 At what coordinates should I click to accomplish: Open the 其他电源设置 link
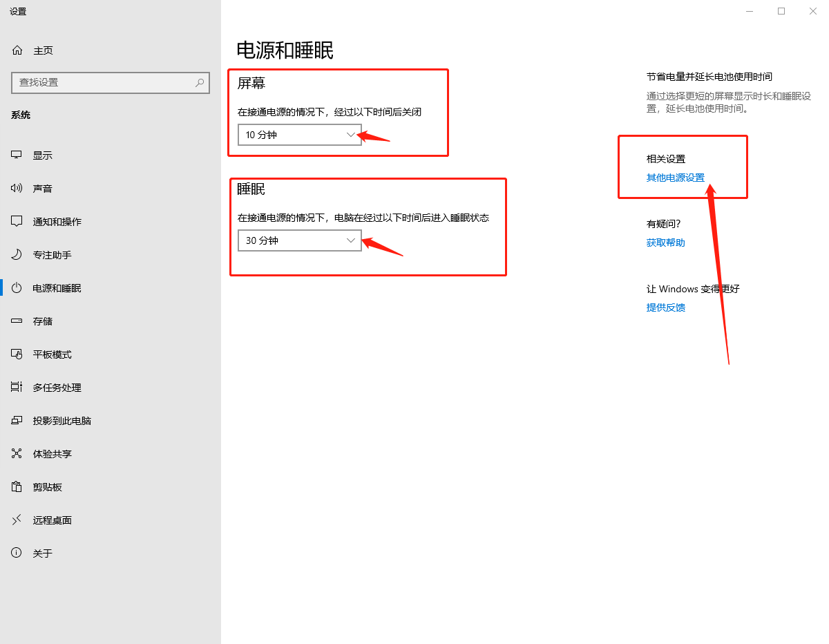675,178
